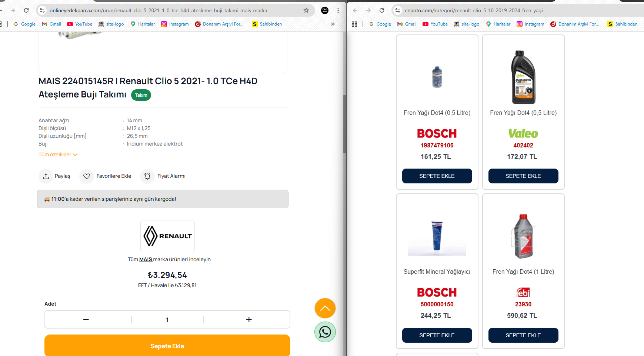Open the apps grid icon in bookmarks bar
The image size is (644, 356).
pyautogui.click(x=354, y=24)
